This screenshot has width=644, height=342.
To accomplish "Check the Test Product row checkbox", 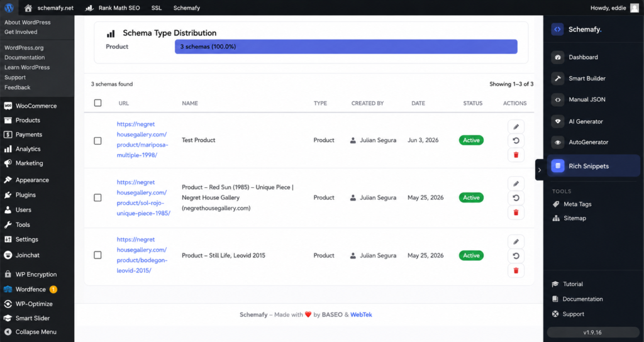I will [x=97, y=141].
